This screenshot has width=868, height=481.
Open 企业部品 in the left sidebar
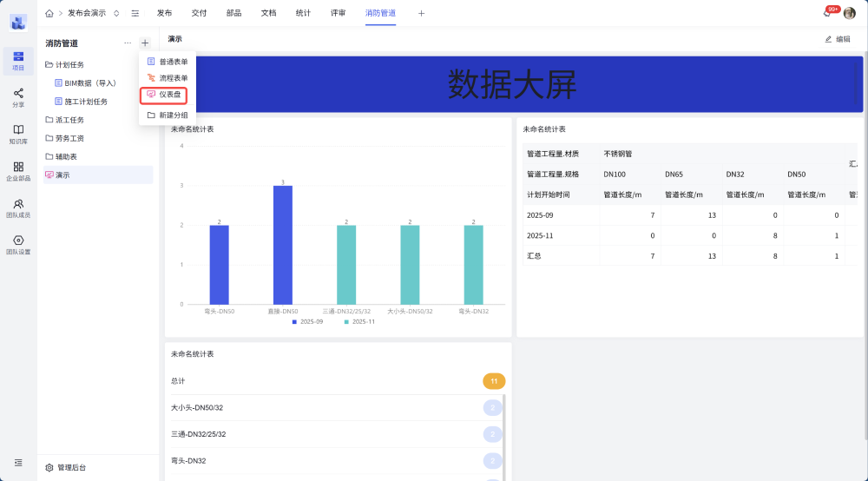click(x=18, y=171)
